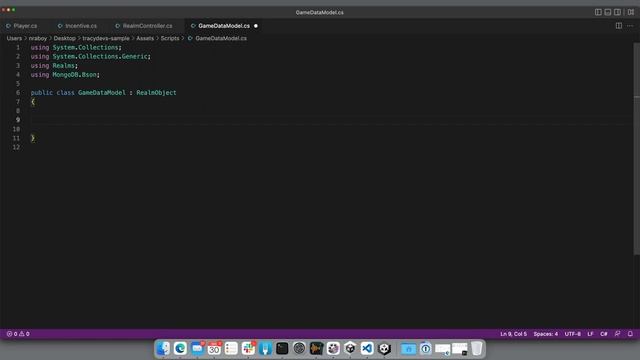Open Reminders app in the dock

231,349
